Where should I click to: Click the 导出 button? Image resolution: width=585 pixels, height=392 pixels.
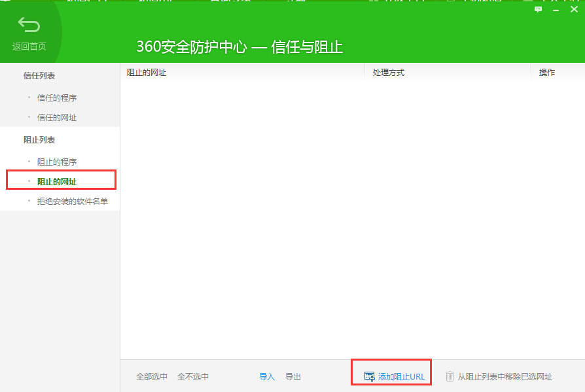[293, 377]
